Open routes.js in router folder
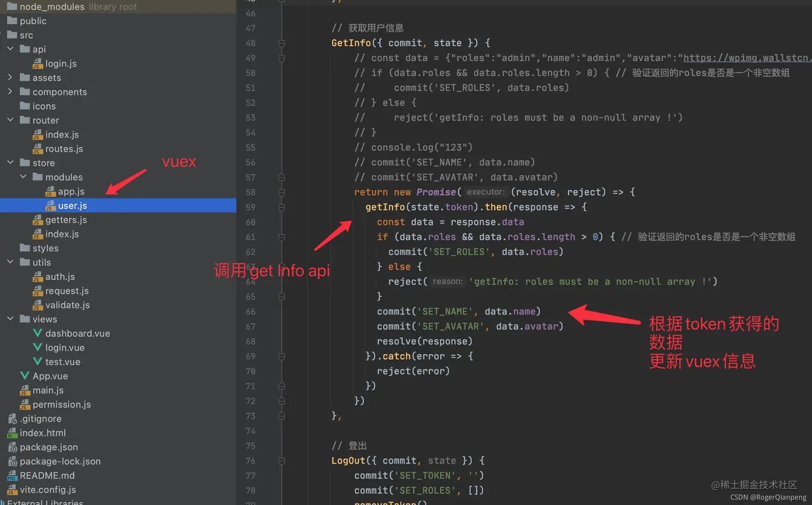The image size is (812, 505). tap(64, 149)
